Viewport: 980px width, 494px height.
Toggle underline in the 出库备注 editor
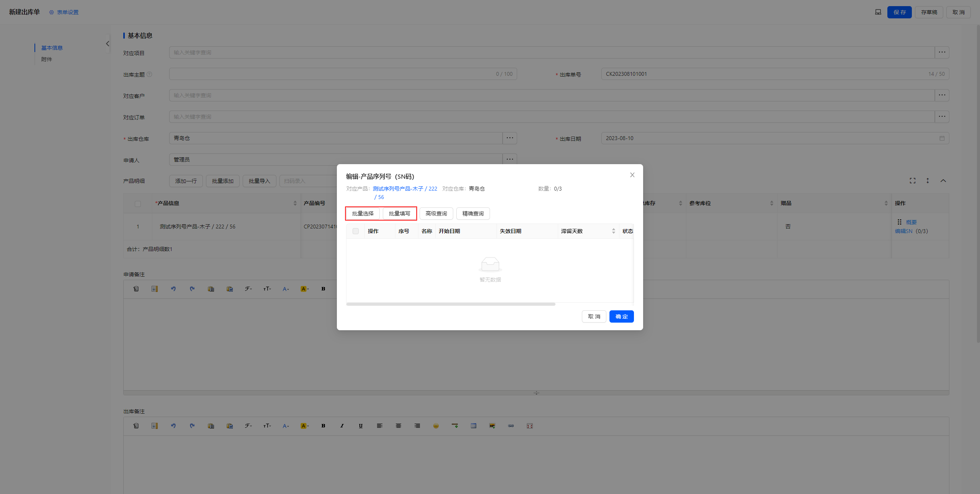point(361,426)
